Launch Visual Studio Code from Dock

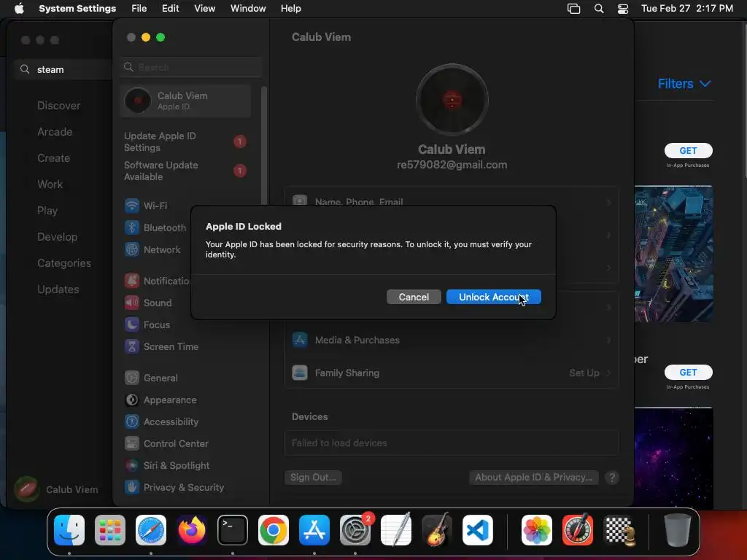477,530
